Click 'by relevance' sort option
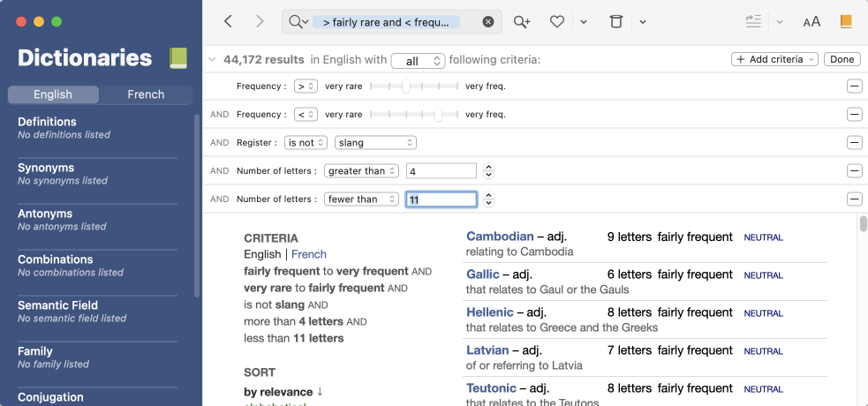 (278, 392)
